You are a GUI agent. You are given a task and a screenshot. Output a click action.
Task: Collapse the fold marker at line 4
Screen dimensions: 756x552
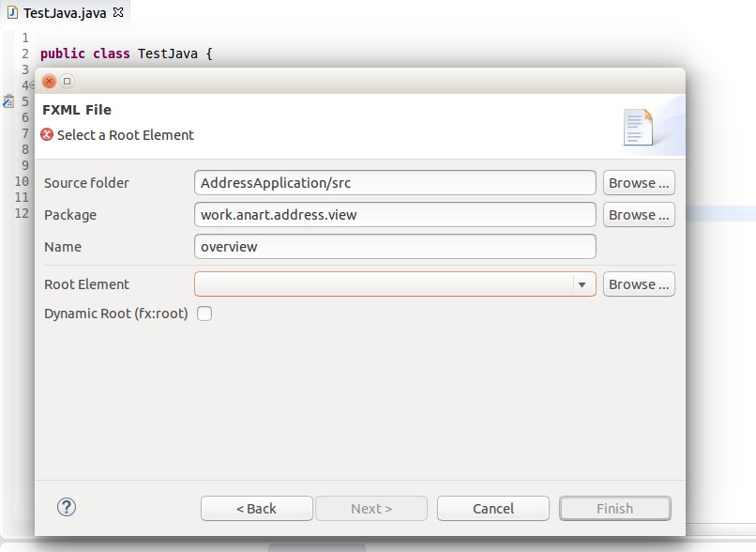click(32, 85)
